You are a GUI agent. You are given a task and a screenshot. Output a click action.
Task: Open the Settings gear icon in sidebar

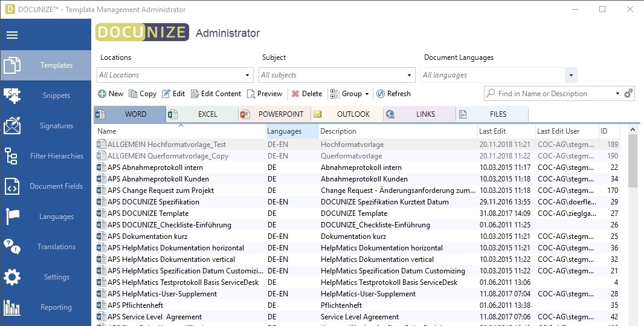tap(12, 277)
